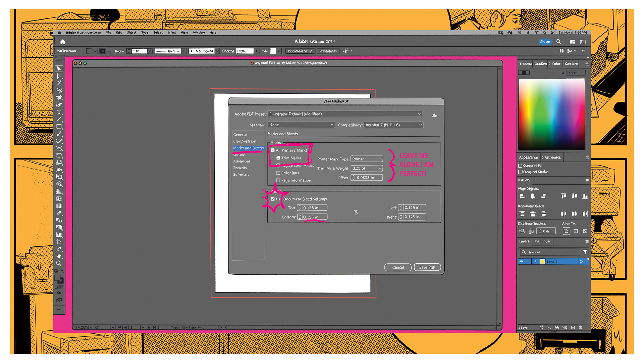
Task: Enable the Color Bars checkbox
Action: (278, 173)
